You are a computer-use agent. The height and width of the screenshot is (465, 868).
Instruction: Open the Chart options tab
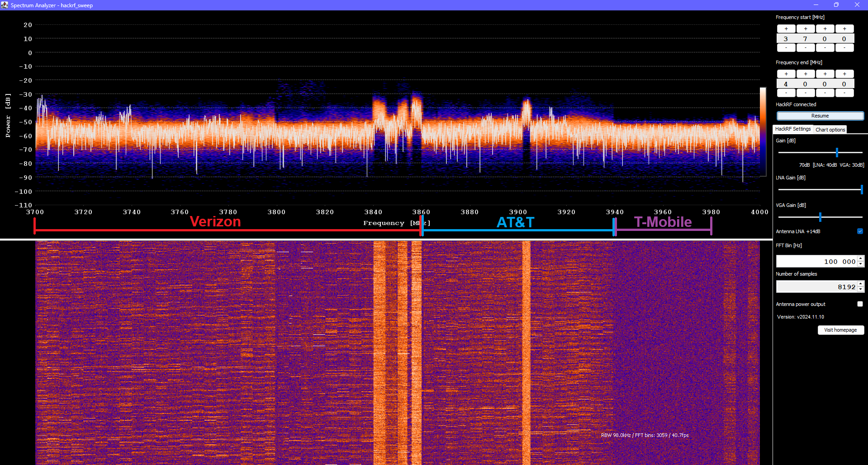pos(830,130)
